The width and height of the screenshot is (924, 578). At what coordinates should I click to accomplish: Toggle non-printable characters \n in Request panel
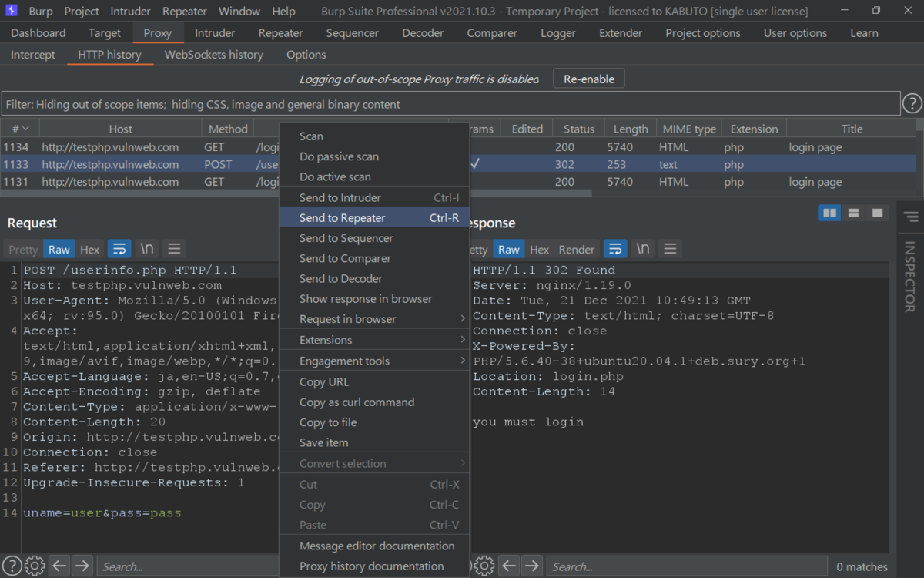click(x=146, y=249)
